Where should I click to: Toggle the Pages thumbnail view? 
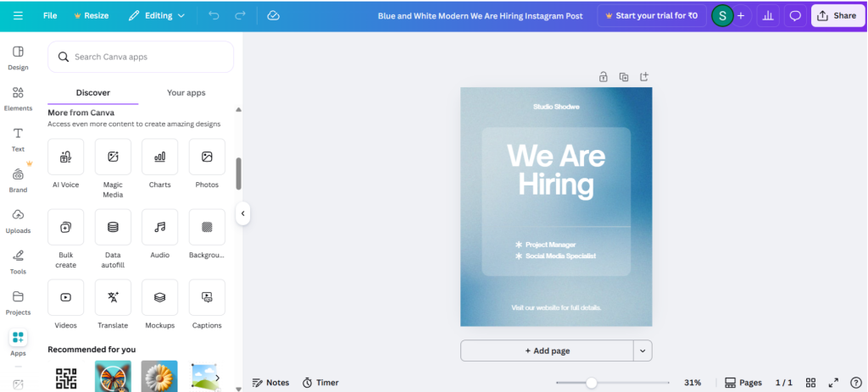(x=743, y=383)
